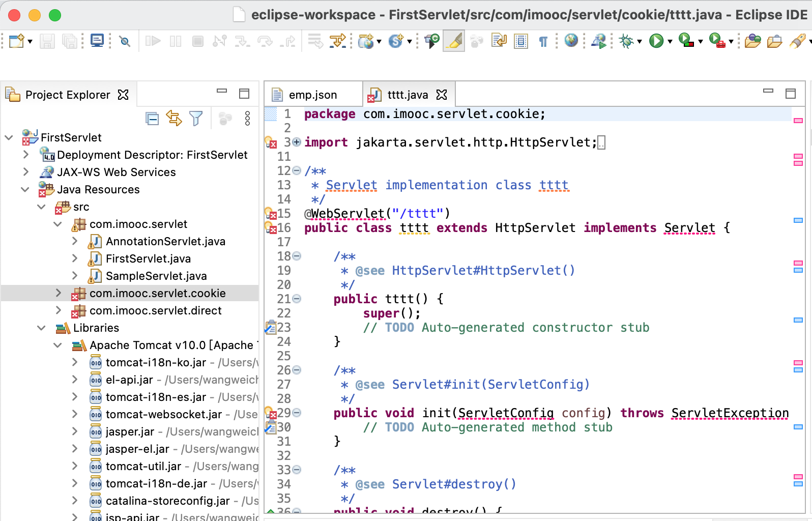This screenshot has width=812, height=521.
Task: Click the create web project globe icon
Action: tap(366, 41)
